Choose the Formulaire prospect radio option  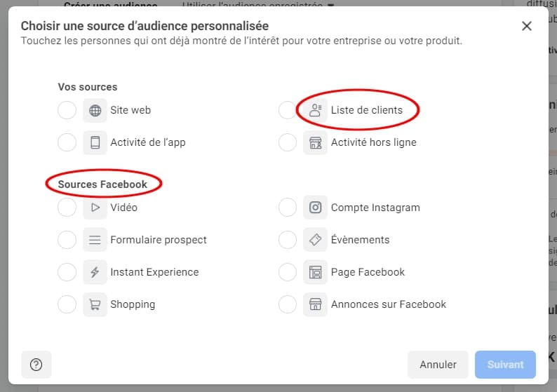(67, 240)
